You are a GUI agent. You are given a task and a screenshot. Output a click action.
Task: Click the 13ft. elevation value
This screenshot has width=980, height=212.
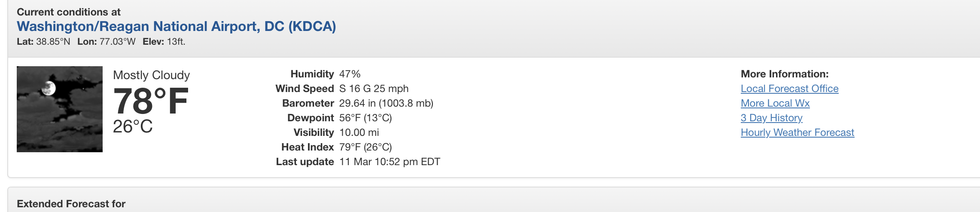coord(176,42)
